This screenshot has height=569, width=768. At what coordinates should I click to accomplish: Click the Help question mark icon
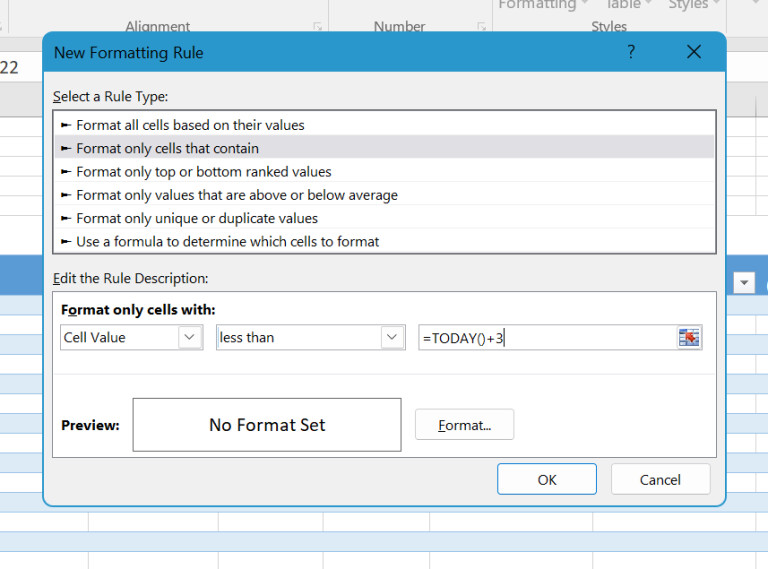coord(631,52)
